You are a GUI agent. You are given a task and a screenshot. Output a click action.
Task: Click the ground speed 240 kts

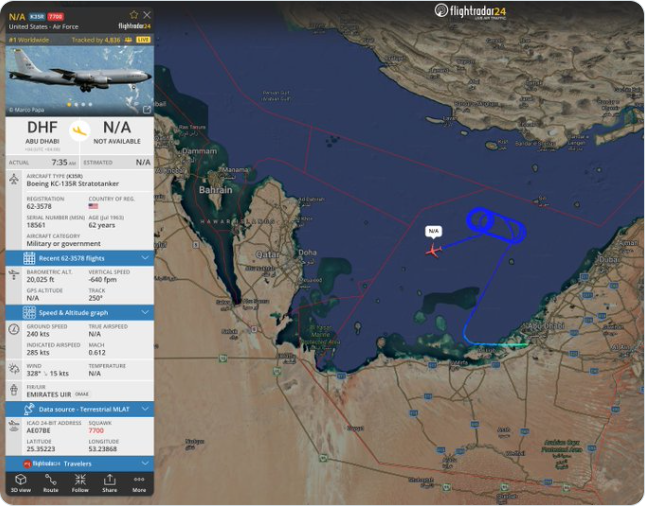pos(38,334)
